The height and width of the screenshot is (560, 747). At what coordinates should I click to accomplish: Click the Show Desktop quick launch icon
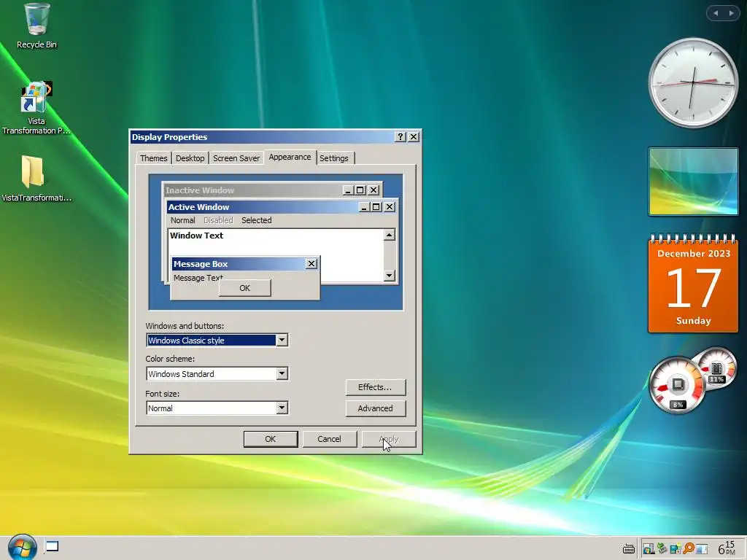pyautogui.click(x=52, y=547)
